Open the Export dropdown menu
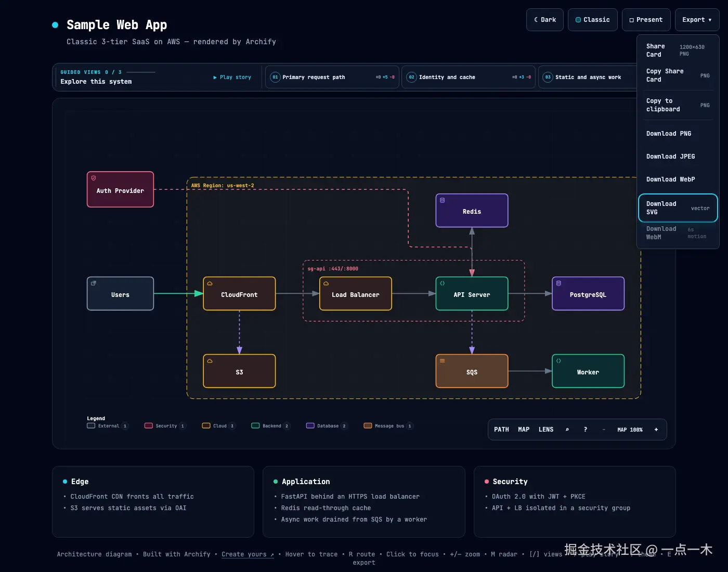Viewport: 728px width, 572px height. tap(697, 20)
